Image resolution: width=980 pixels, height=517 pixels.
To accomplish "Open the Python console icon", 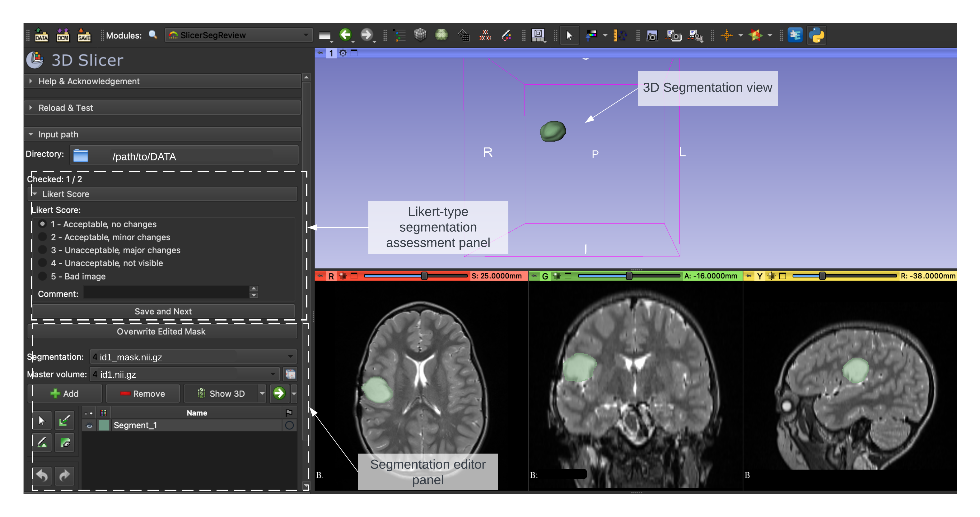I will click(816, 35).
